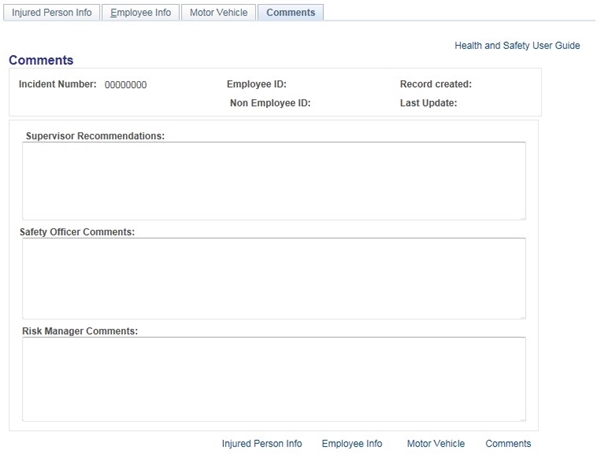Click the Comments footer link
Screen dimensions: 600x461
508,443
